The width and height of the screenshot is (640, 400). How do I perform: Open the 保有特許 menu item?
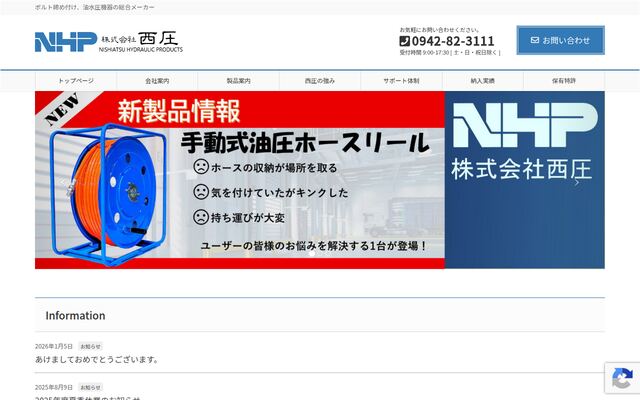(564, 81)
